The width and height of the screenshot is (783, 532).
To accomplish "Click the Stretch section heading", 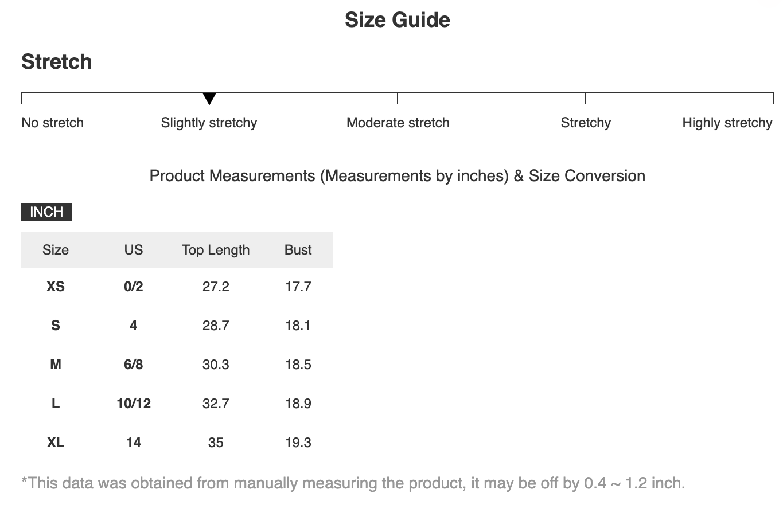I will [x=57, y=62].
